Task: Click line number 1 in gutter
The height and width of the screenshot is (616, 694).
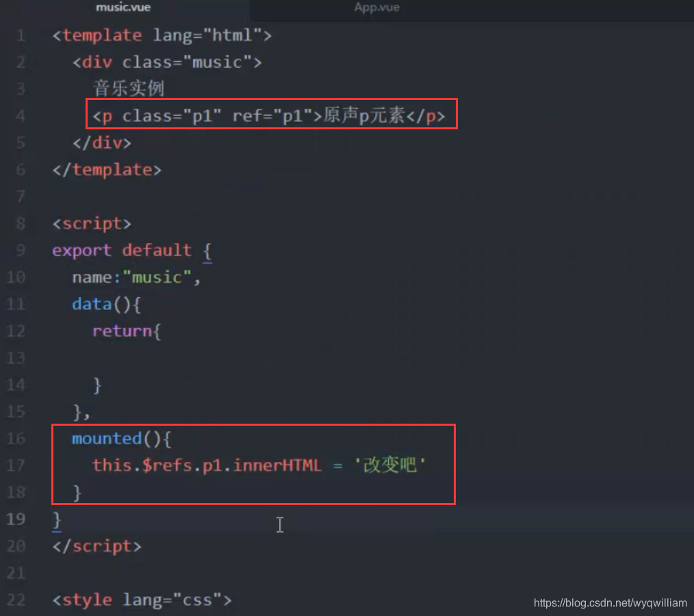Action: click(21, 36)
